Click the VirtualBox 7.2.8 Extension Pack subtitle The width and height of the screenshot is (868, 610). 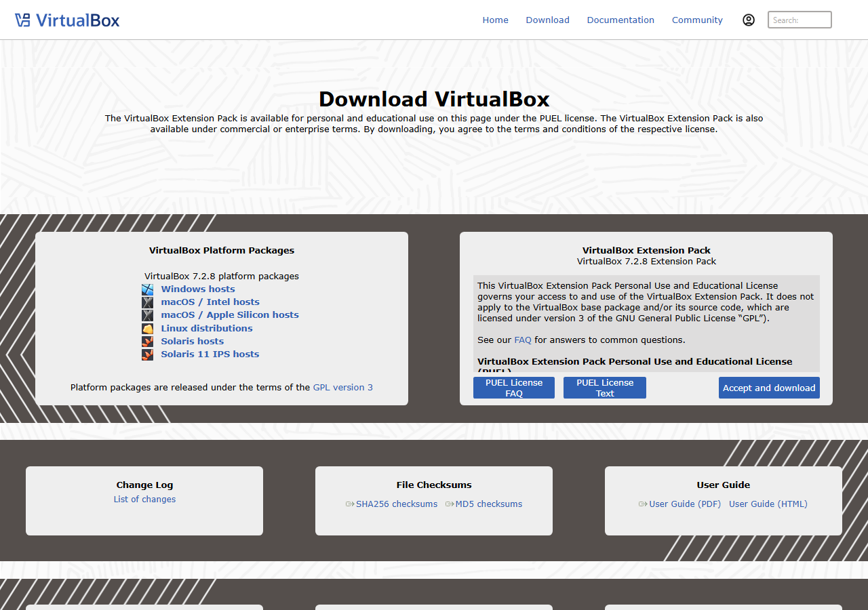[x=646, y=261]
